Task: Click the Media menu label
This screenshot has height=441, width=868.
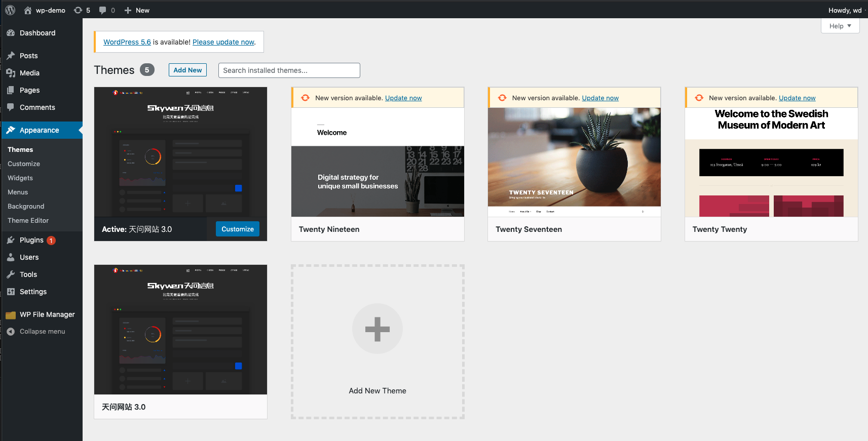Action: point(29,73)
